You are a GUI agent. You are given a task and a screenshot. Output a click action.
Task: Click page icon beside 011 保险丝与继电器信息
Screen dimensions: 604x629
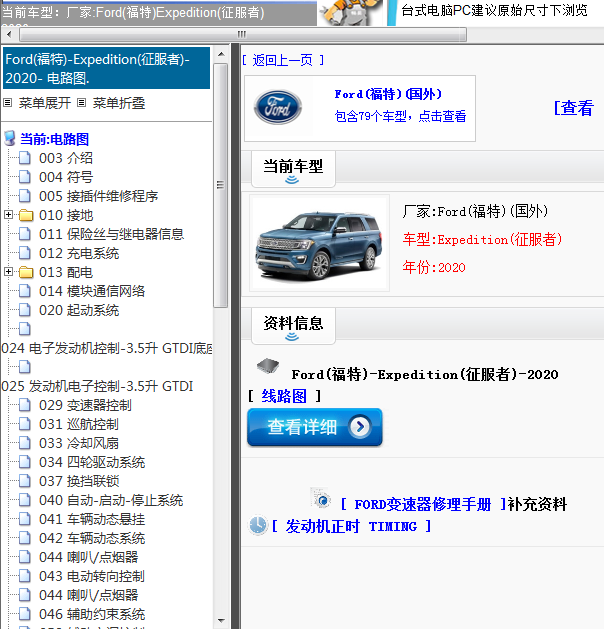tap(25, 234)
